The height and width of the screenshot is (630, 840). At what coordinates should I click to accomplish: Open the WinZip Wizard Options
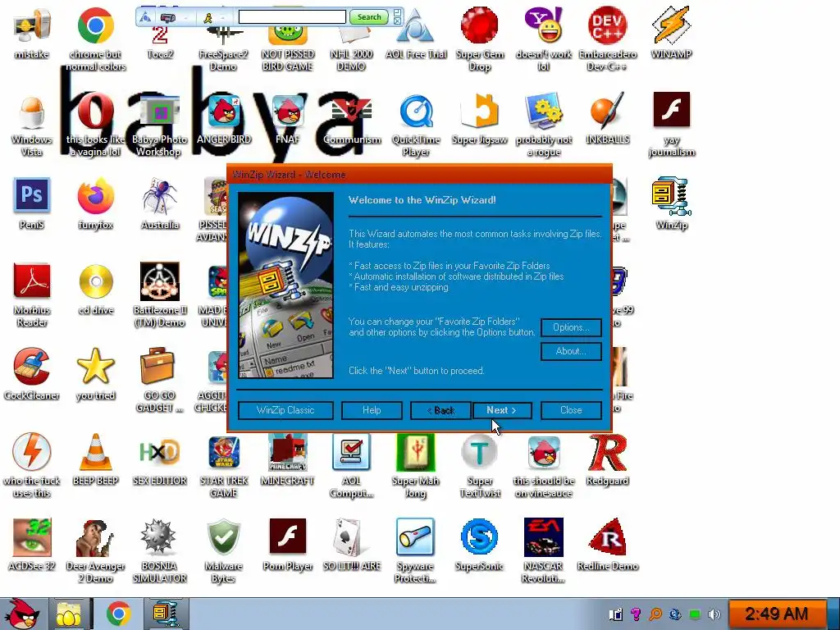point(571,327)
